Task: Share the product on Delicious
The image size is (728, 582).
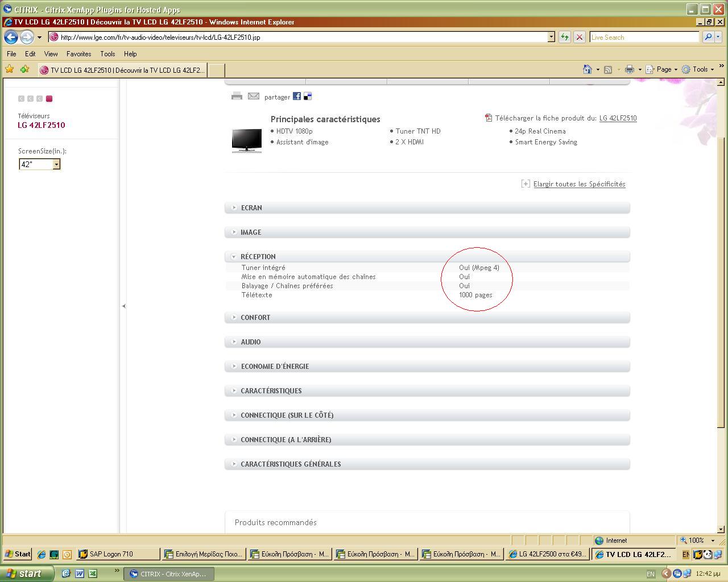Action: (308, 96)
